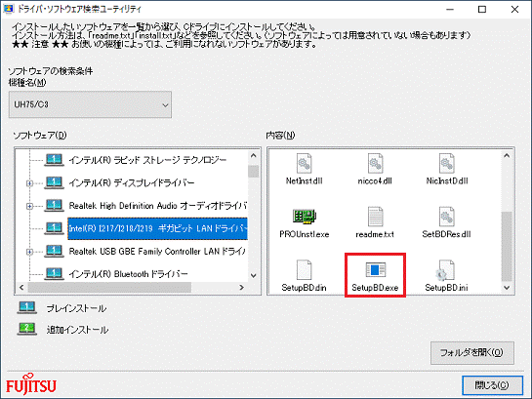Click 内容 pane scroll down arrow

pyautogui.click(x=507, y=288)
